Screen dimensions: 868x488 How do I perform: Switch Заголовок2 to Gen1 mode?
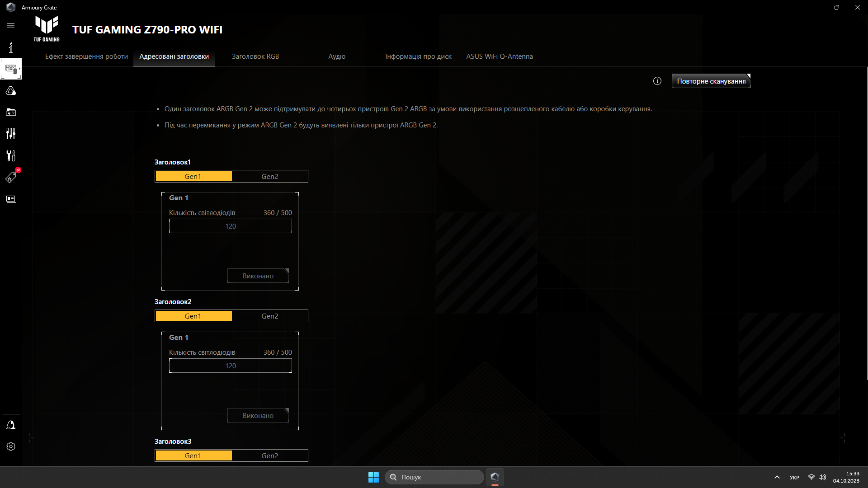point(193,316)
